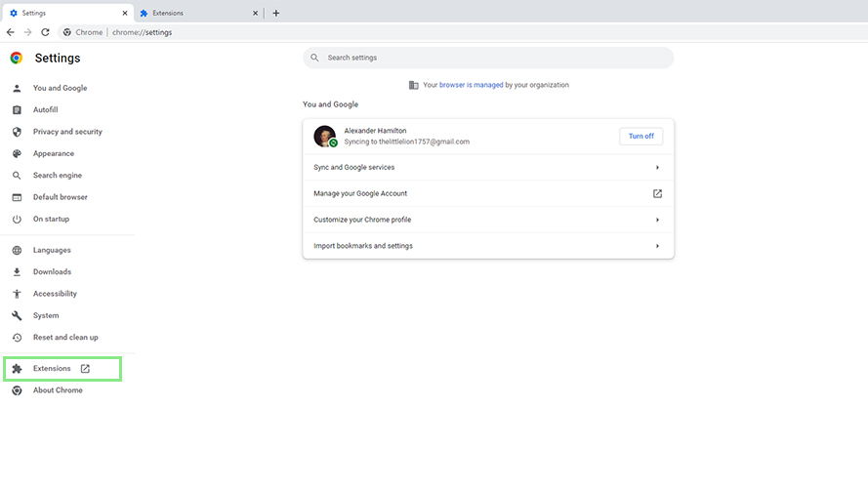Click the Reset and clean up icon
Screen dimensions: 868x488
(x=17, y=338)
